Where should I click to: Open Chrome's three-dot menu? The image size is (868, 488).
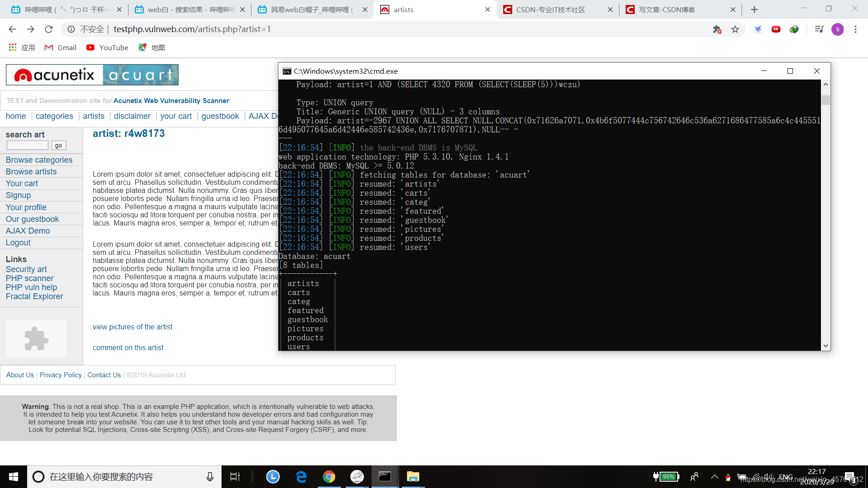point(855,29)
